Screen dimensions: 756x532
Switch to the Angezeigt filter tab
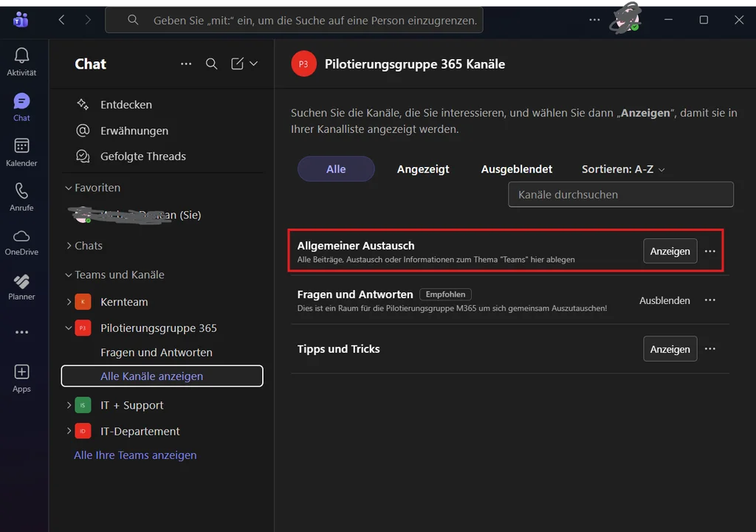click(x=423, y=170)
